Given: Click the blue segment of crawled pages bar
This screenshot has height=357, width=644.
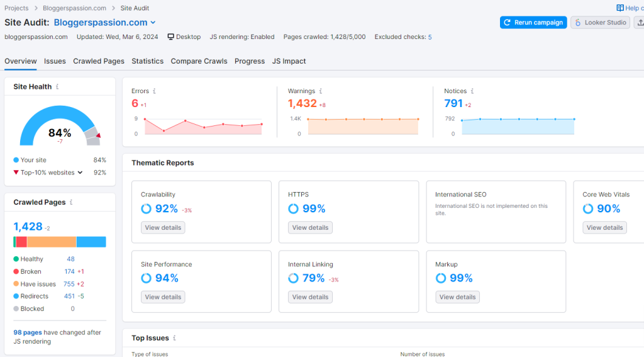Looking at the screenshot, I should [91, 242].
